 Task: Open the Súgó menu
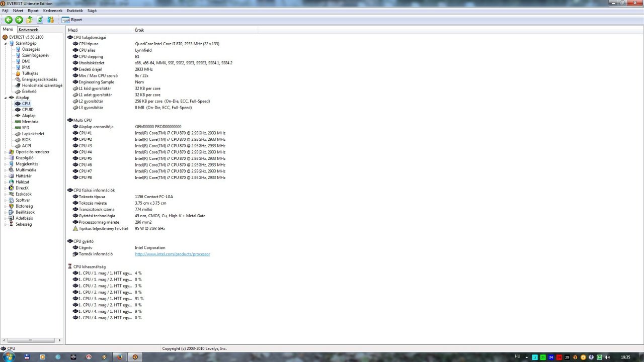(x=92, y=11)
